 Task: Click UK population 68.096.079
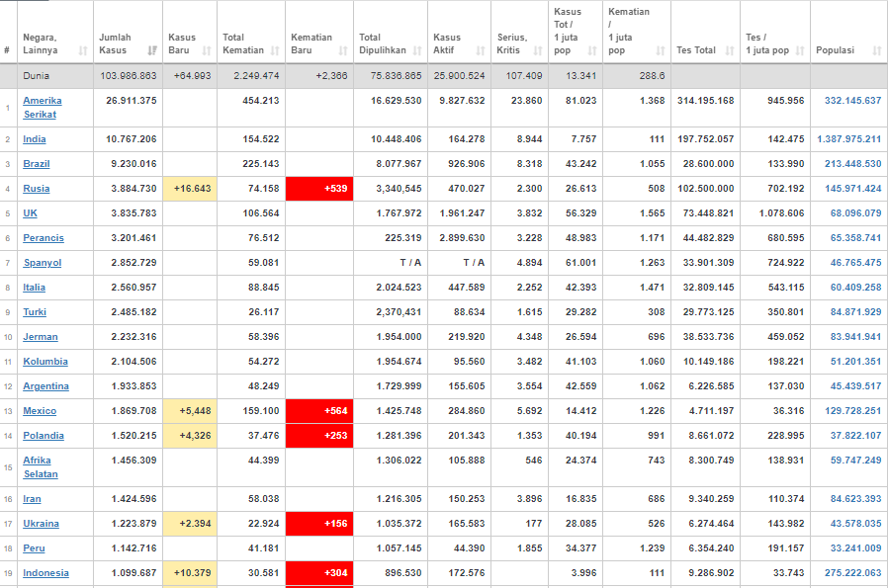[855, 213]
